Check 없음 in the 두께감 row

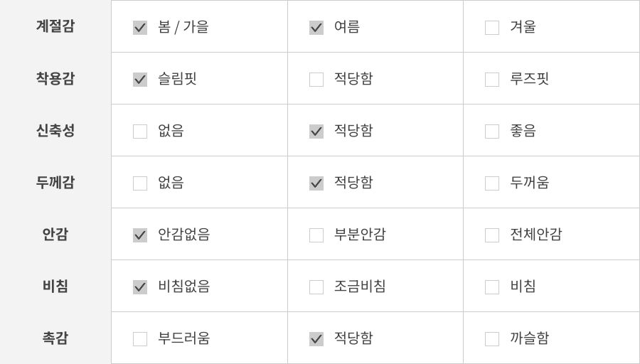pyautogui.click(x=140, y=183)
